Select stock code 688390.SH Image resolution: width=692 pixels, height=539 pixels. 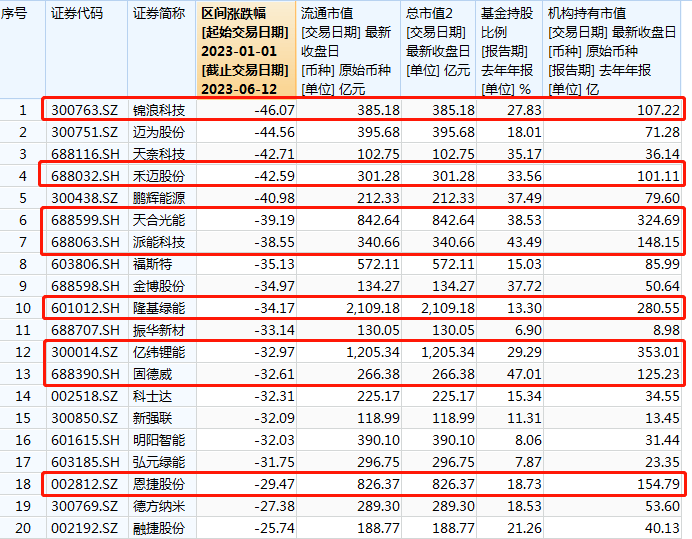pyautogui.click(x=85, y=374)
